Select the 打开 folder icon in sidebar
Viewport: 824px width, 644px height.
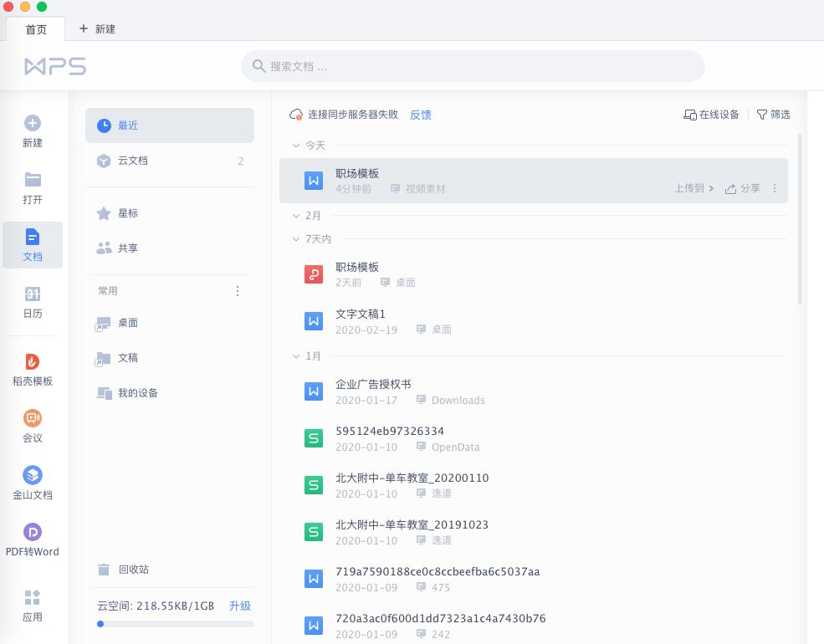pos(32,187)
